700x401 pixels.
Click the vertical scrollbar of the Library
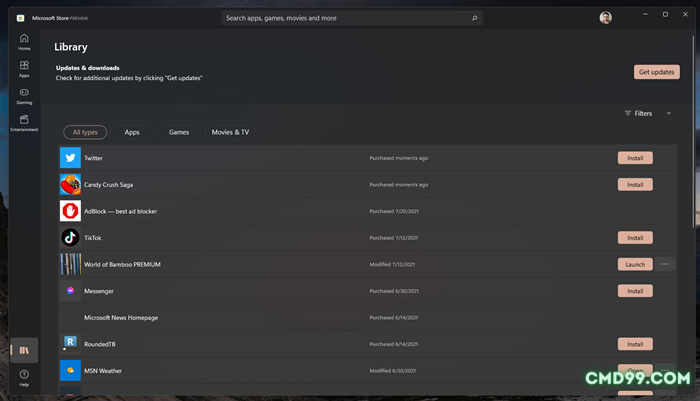pos(693,132)
